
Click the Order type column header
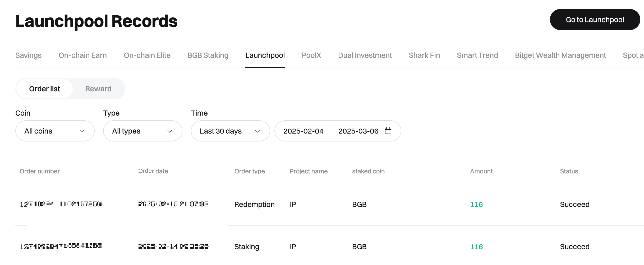[x=250, y=171]
